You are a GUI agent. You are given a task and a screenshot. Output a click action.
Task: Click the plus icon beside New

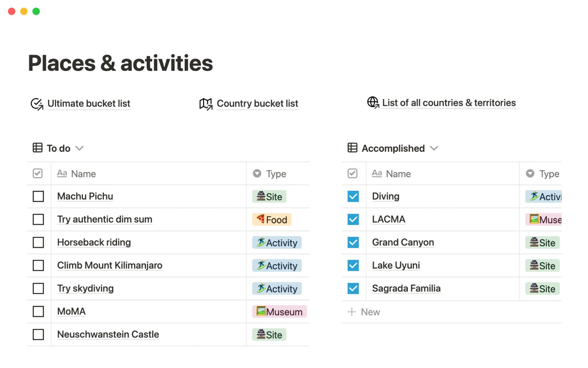[352, 312]
